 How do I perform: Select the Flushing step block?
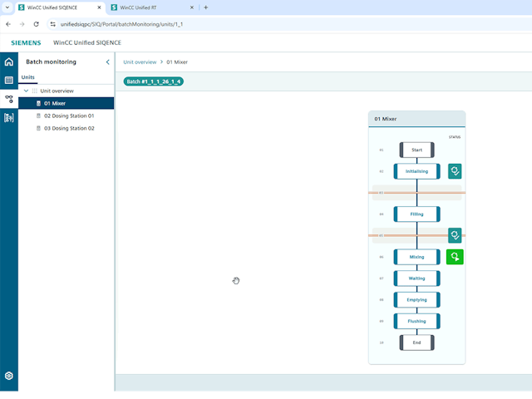click(416, 321)
